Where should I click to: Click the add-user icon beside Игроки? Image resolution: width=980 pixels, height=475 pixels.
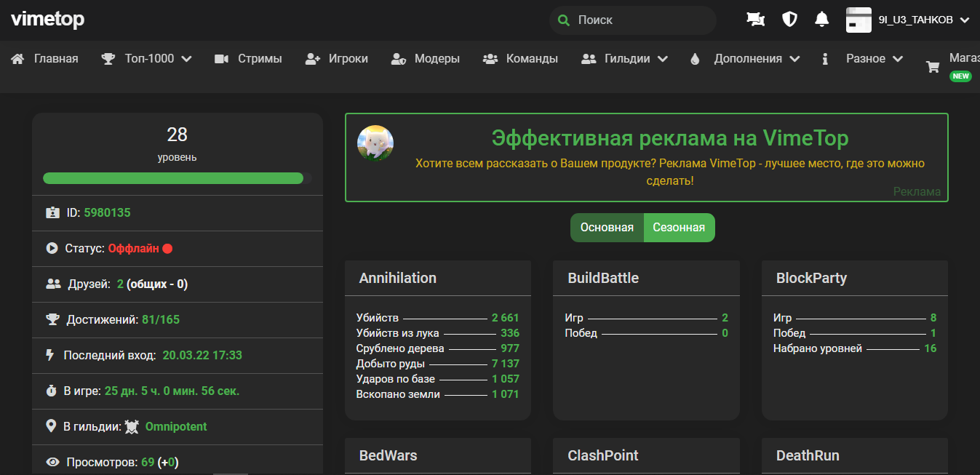pos(313,59)
